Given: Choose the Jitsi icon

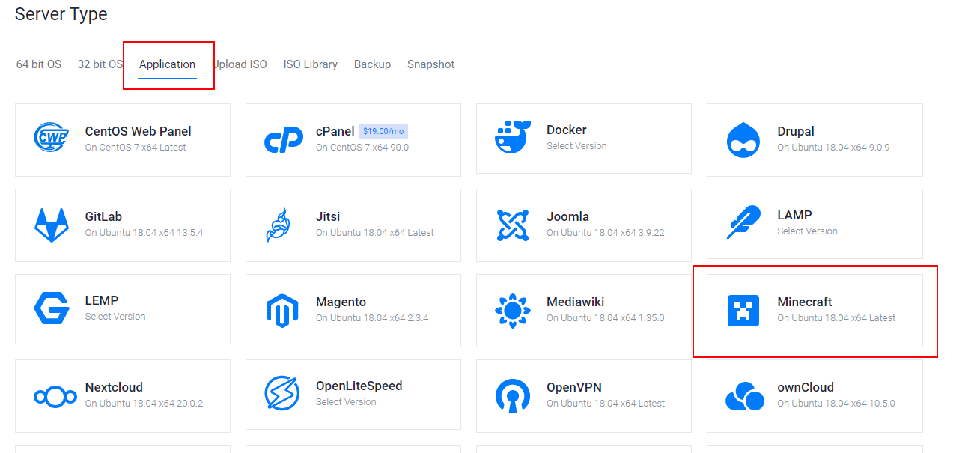Looking at the screenshot, I should click(278, 225).
